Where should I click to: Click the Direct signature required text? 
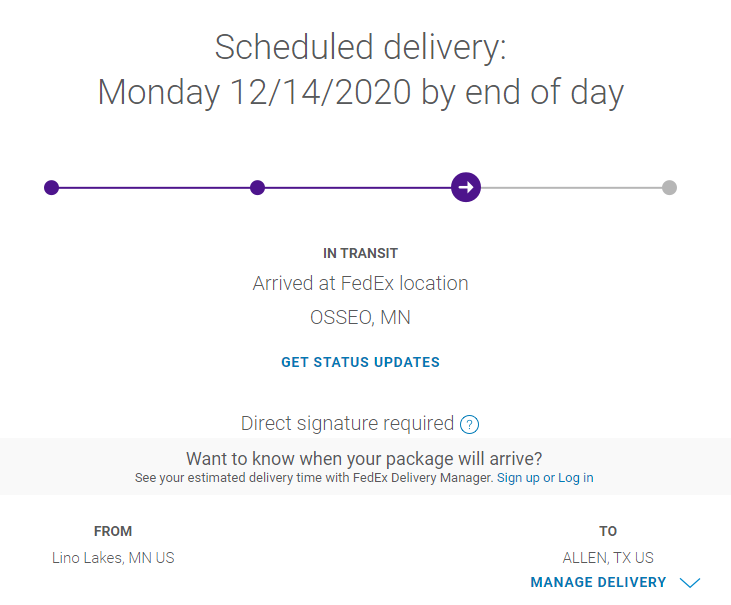pos(347,423)
